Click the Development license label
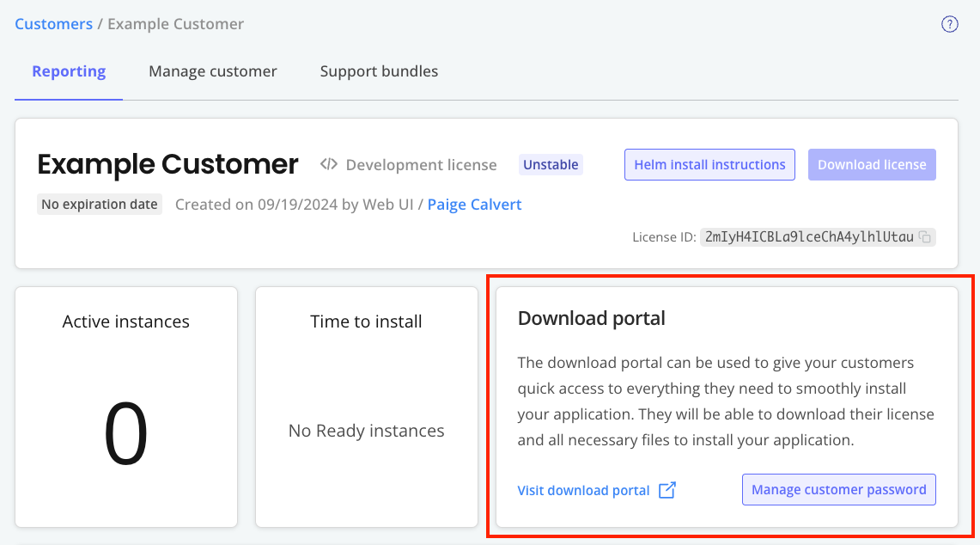Viewport: 980px width, 545px height. click(x=421, y=165)
